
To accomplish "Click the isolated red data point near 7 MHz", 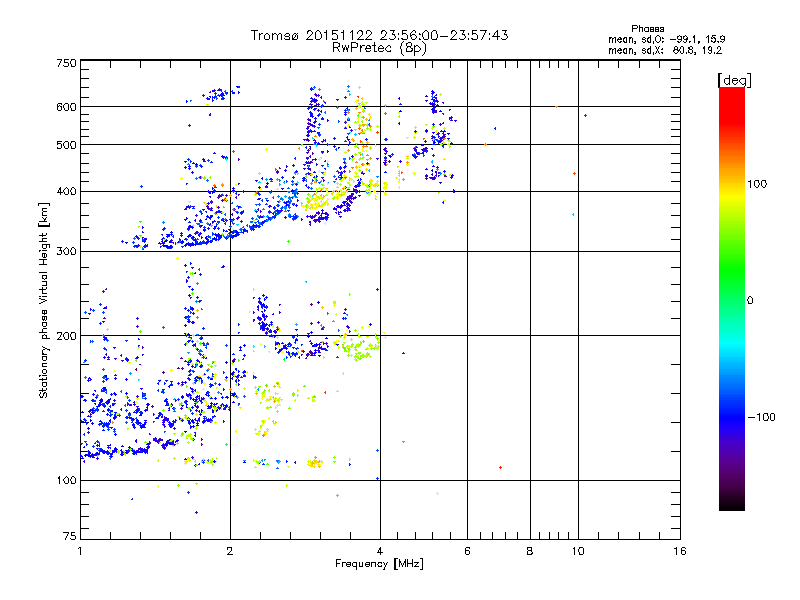I will [x=501, y=467].
